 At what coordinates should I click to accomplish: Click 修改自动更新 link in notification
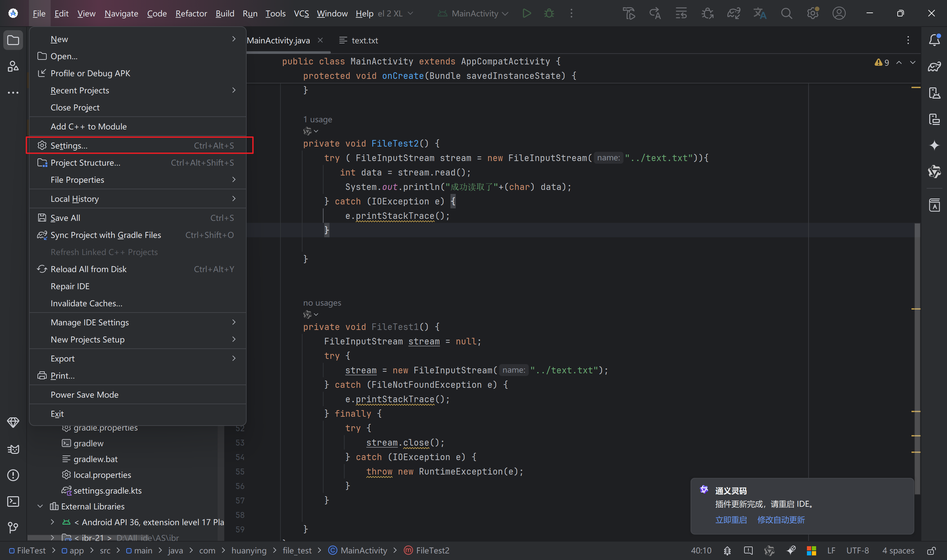[x=781, y=520]
